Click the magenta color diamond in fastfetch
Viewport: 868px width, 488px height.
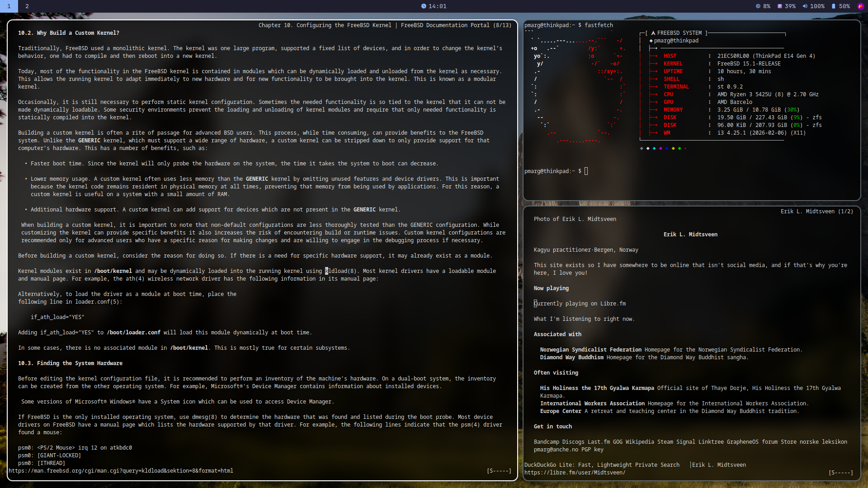coord(660,148)
